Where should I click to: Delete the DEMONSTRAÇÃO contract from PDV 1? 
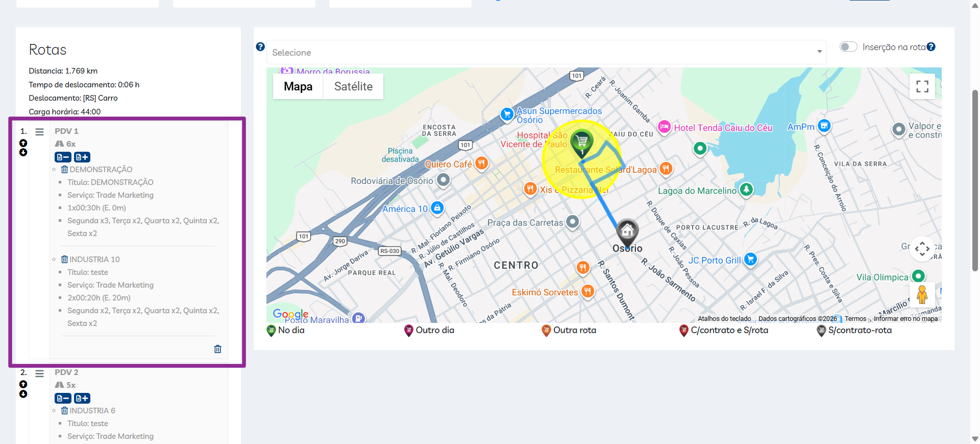point(64,170)
